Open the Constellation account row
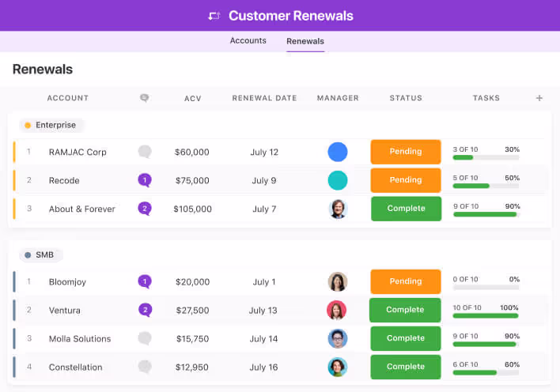Viewport: 560px width, 392px height. pyautogui.click(x=75, y=367)
